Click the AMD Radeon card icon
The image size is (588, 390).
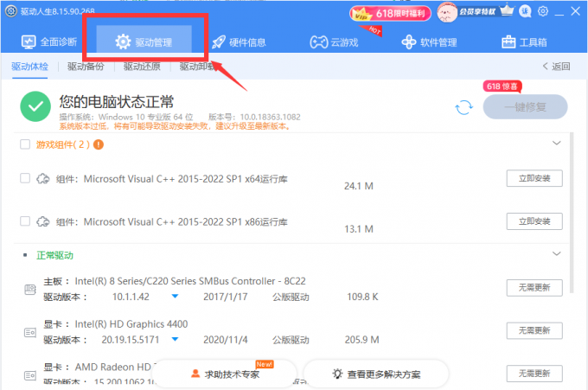(x=30, y=375)
